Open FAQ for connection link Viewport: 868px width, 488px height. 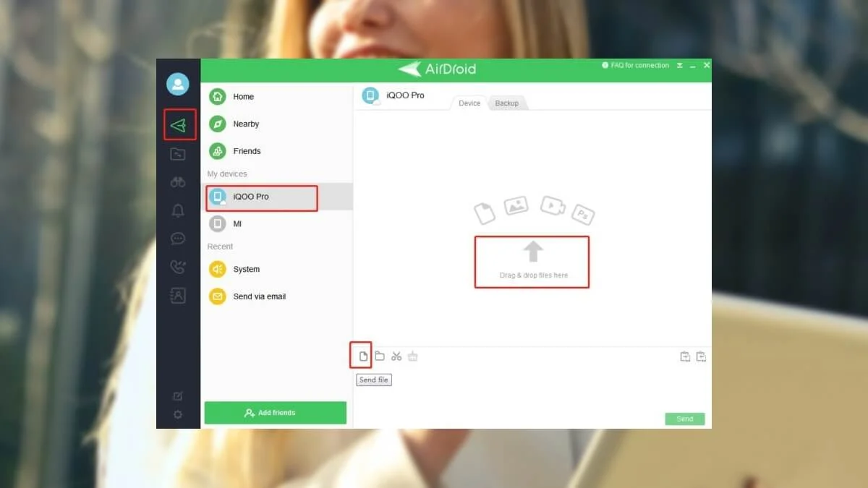pyautogui.click(x=636, y=66)
